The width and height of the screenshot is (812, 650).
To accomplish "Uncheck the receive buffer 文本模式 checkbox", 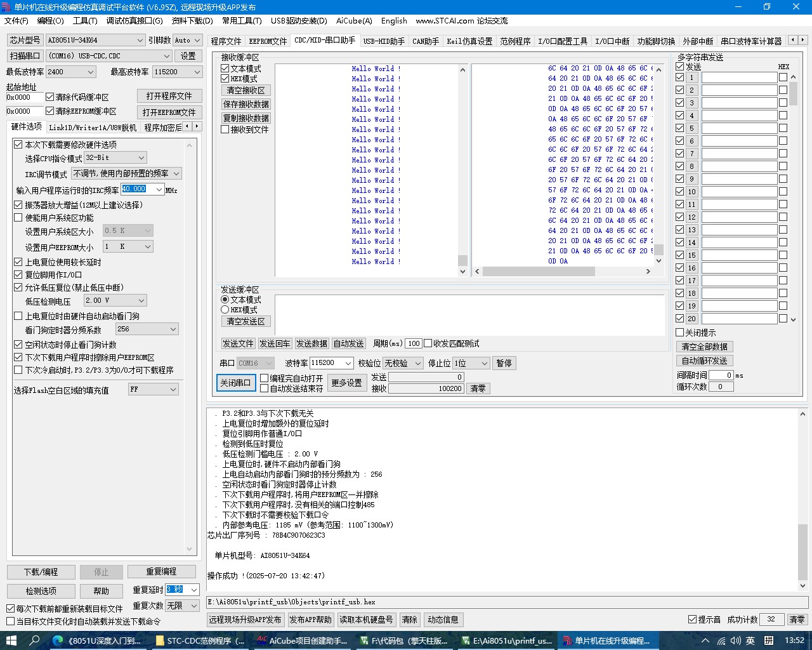I will click(225, 69).
